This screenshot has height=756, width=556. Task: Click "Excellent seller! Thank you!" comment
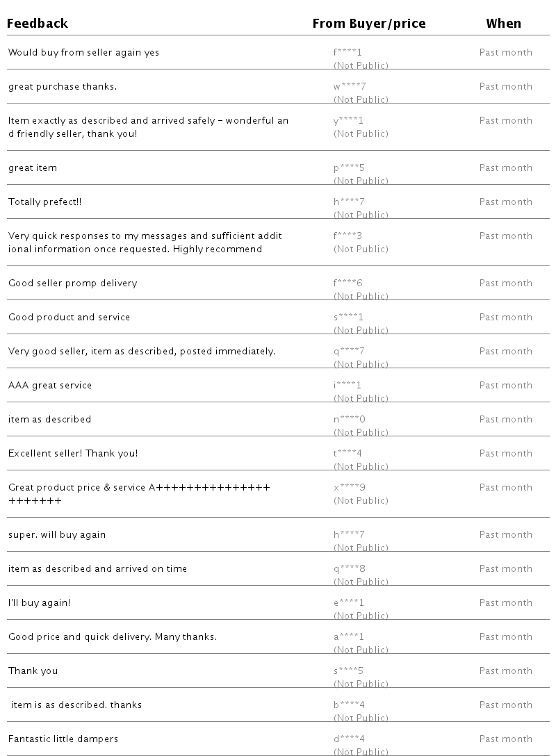(x=73, y=454)
